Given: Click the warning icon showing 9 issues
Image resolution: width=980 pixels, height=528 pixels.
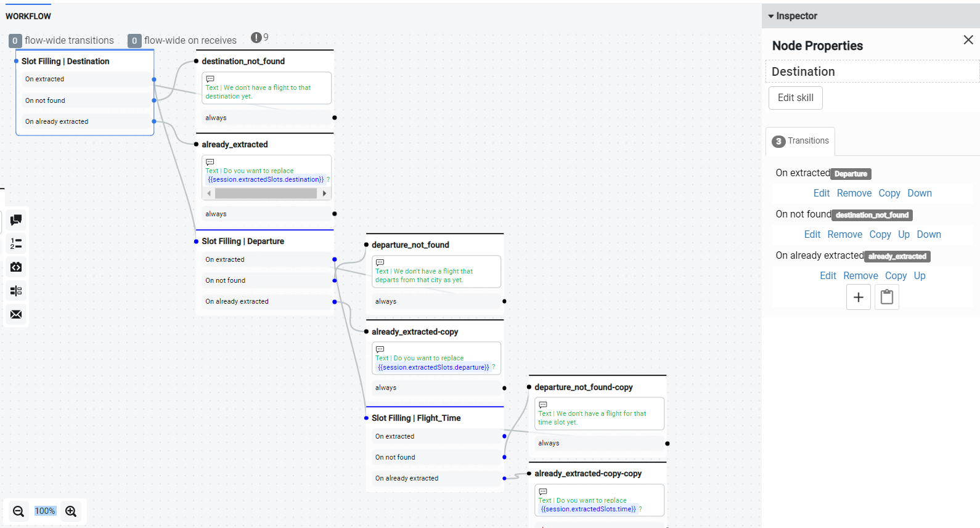Looking at the screenshot, I should click(256, 38).
